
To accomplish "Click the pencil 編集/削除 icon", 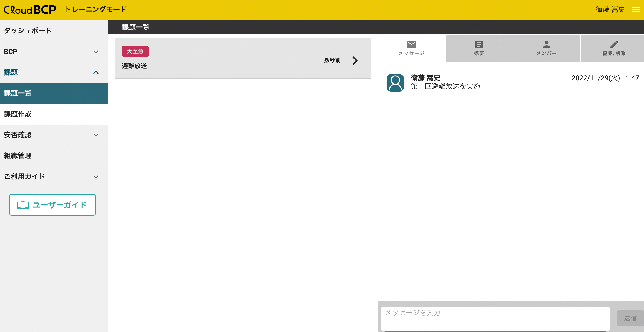I will pos(614,44).
